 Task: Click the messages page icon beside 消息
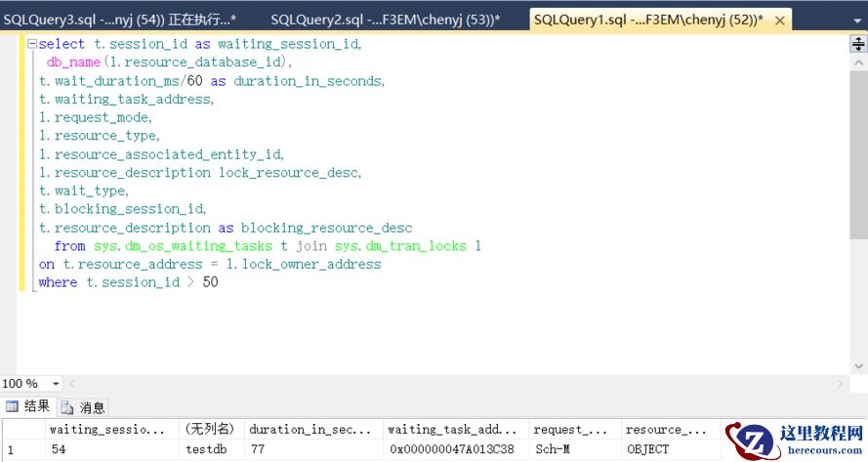pos(67,407)
